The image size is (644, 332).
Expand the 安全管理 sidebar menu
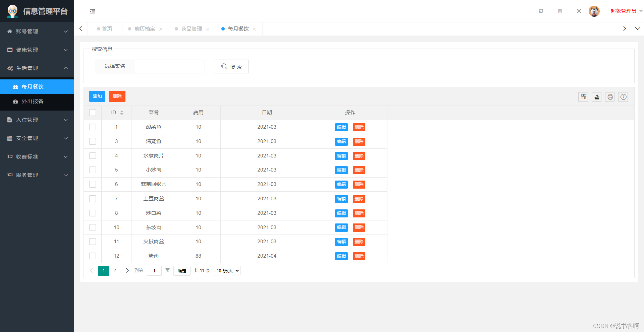37,138
